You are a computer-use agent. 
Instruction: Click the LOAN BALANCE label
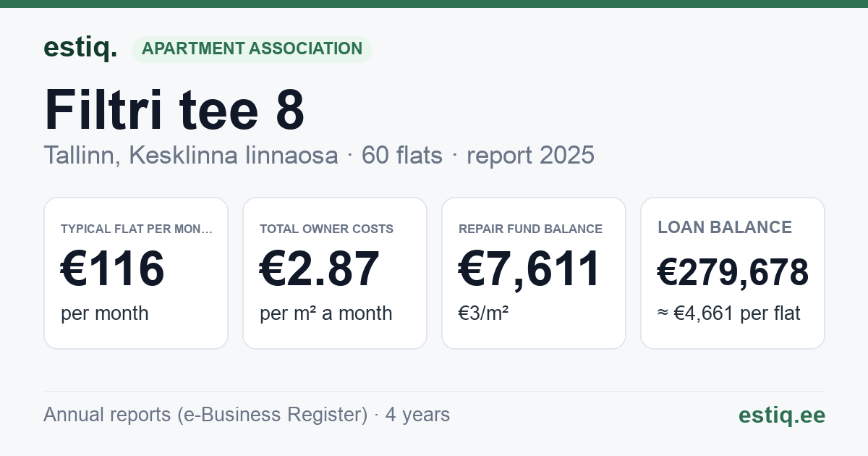point(725,227)
